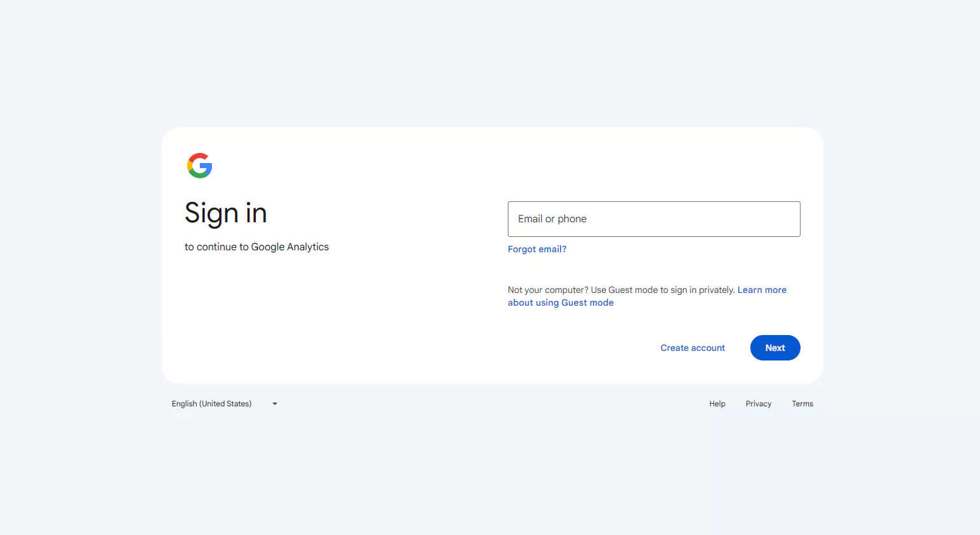
Task: Click the dropdown arrow next to language selector
Action: tap(274, 403)
